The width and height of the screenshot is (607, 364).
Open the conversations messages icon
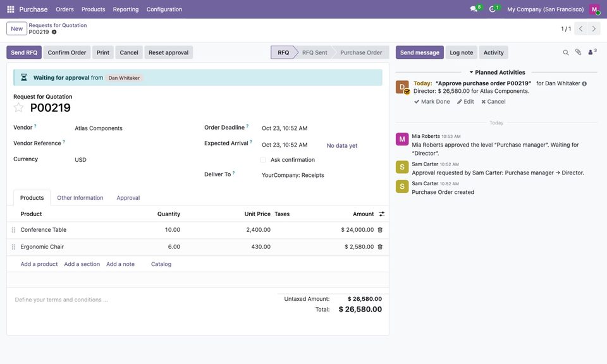point(474,9)
